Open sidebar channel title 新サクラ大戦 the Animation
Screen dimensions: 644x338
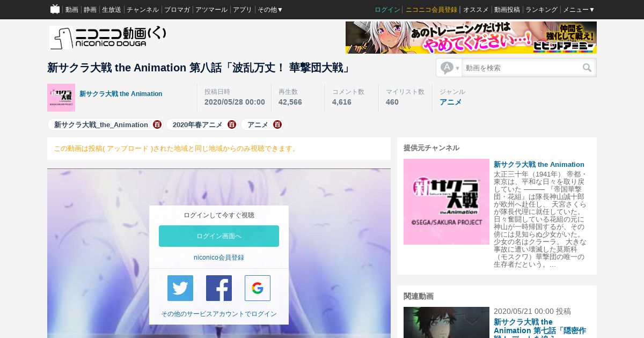539,164
